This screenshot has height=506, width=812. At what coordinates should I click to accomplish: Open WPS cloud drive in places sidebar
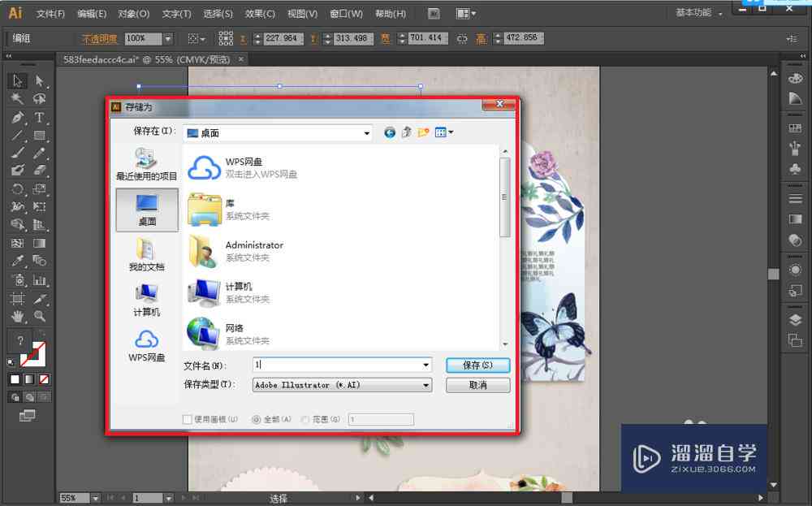[146, 346]
